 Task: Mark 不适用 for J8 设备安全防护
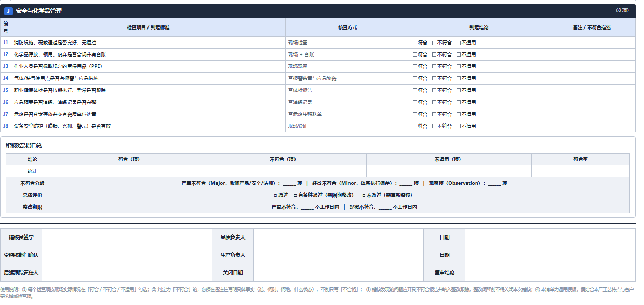point(459,126)
